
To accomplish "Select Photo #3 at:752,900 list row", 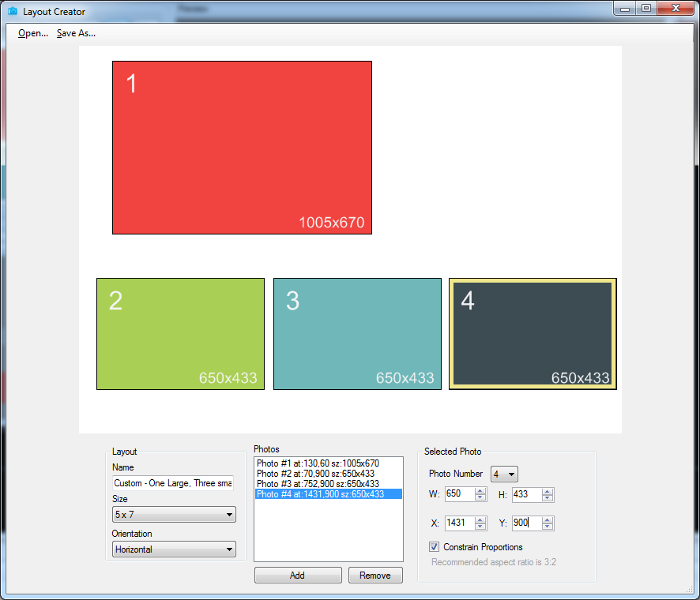I will [328, 484].
